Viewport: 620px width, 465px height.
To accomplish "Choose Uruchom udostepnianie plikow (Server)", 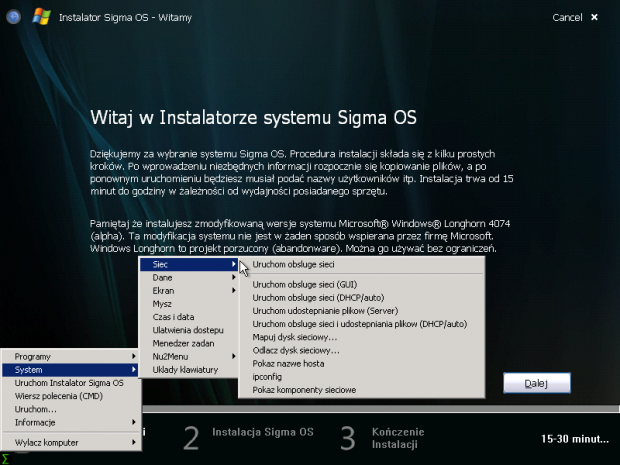I will (x=361, y=311).
